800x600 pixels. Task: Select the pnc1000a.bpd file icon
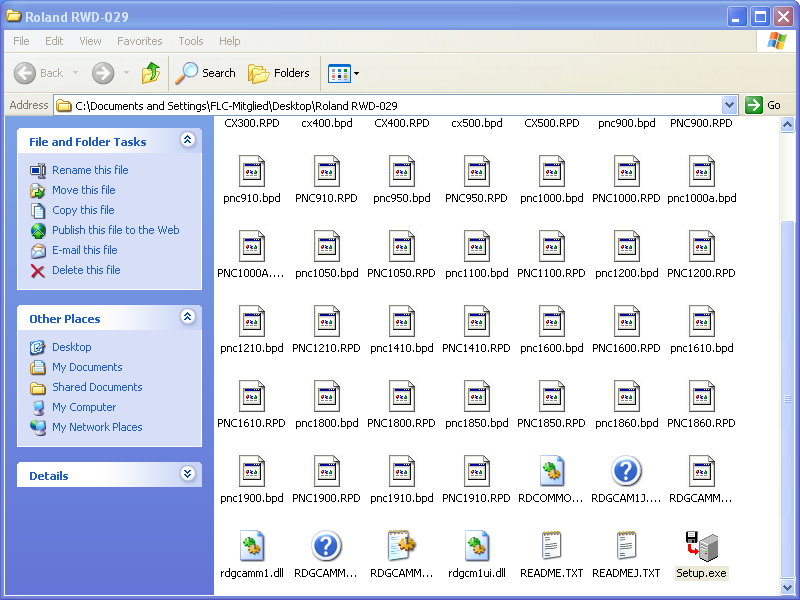click(x=702, y=171)
